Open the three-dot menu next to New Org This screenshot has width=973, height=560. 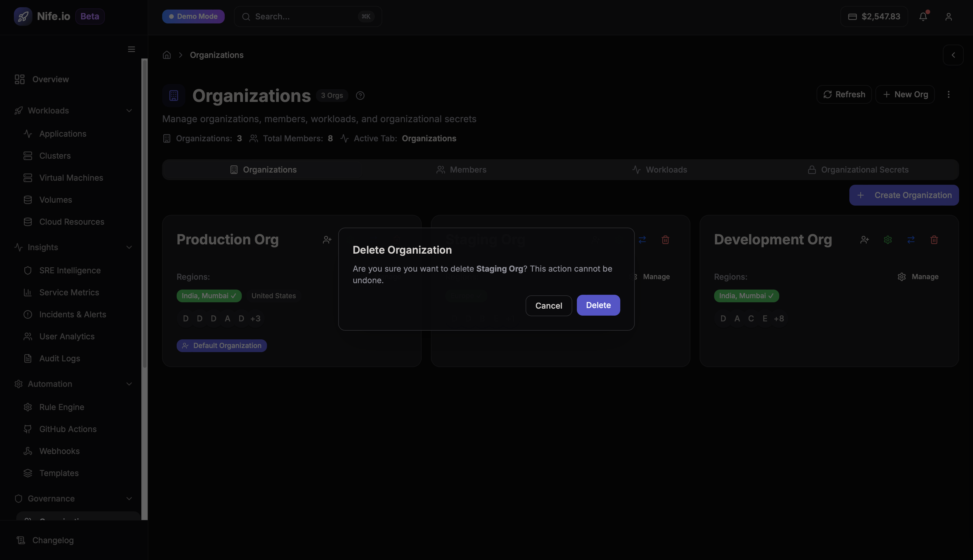[949, 94]
